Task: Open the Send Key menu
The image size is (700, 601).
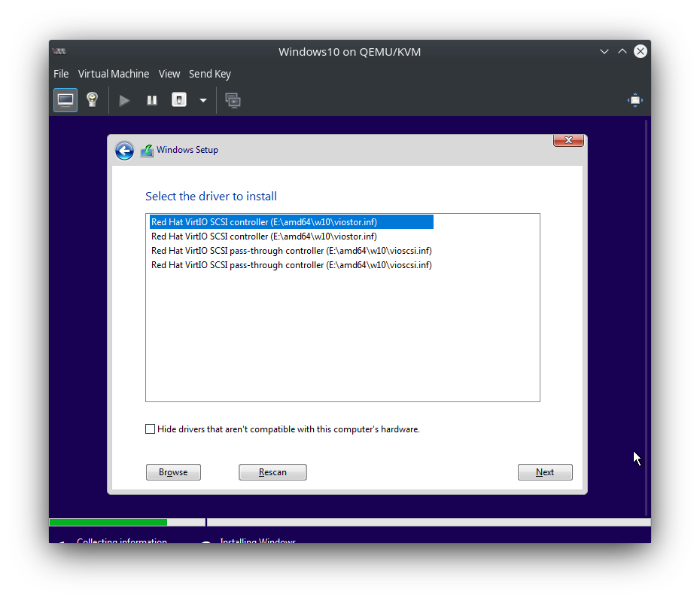Action: coord(210,74)
